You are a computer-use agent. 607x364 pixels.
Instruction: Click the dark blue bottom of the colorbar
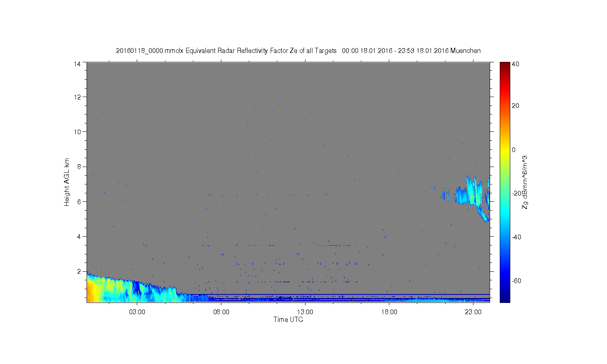coord(504,299)
